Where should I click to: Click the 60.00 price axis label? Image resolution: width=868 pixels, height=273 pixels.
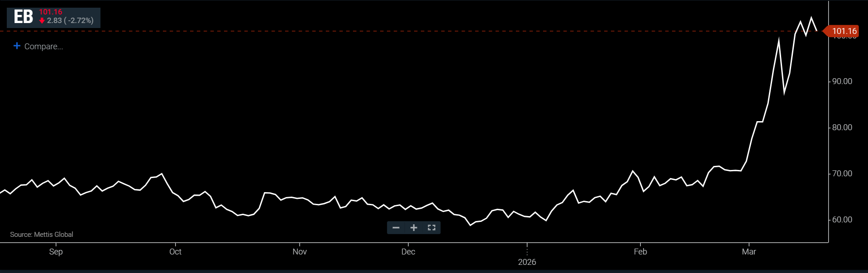pos(842,220)
